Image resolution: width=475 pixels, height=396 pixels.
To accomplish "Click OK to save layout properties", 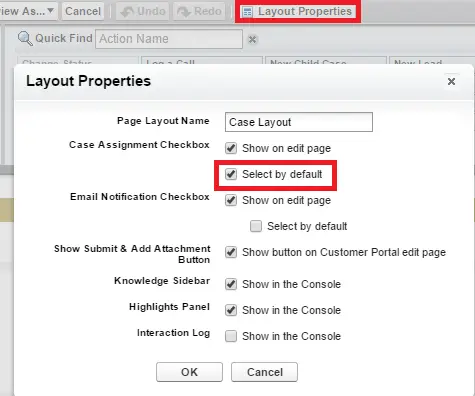I will [189, 372].
